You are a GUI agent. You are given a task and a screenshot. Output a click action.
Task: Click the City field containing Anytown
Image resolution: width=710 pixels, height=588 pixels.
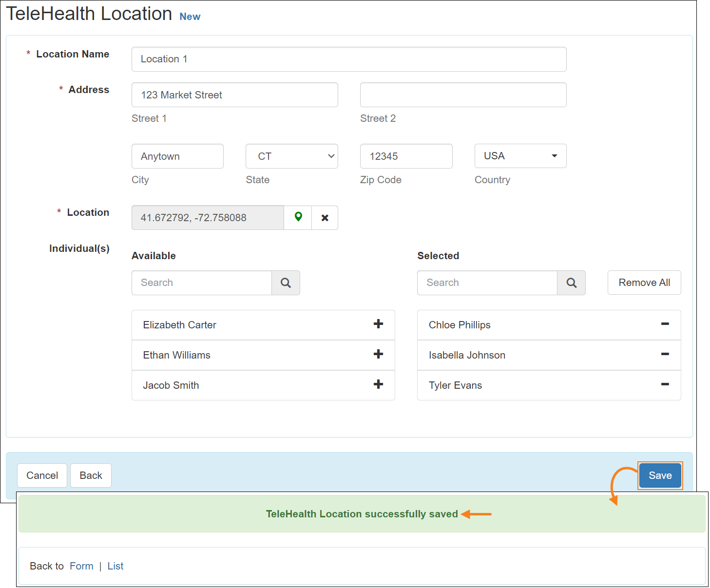point(177,156)
